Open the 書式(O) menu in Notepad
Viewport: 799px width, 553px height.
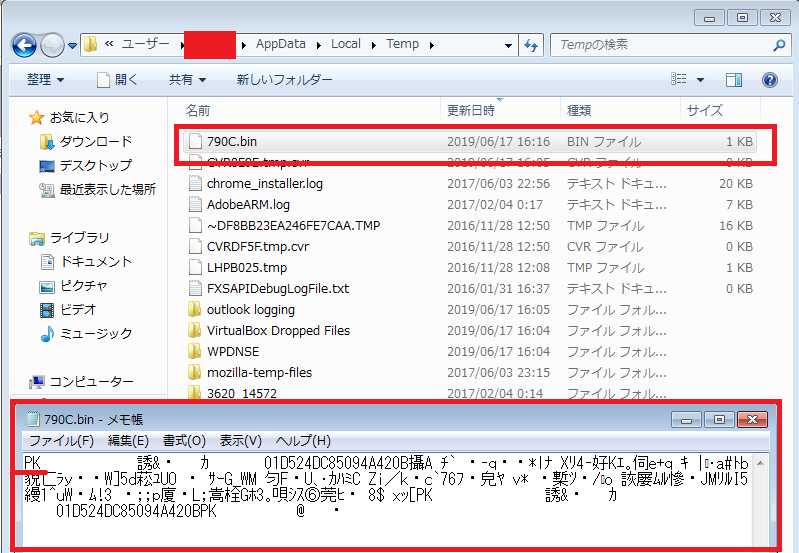(x=184, y=440)
